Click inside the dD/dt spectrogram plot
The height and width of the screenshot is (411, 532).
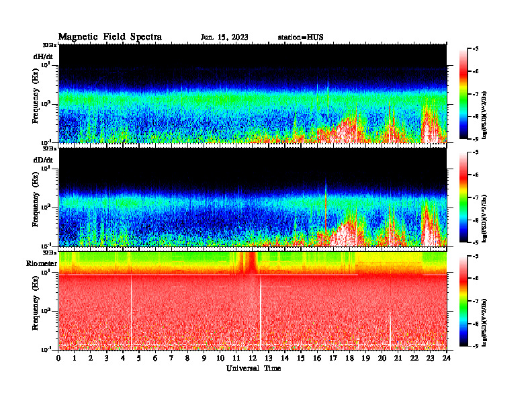coord(253,197)
